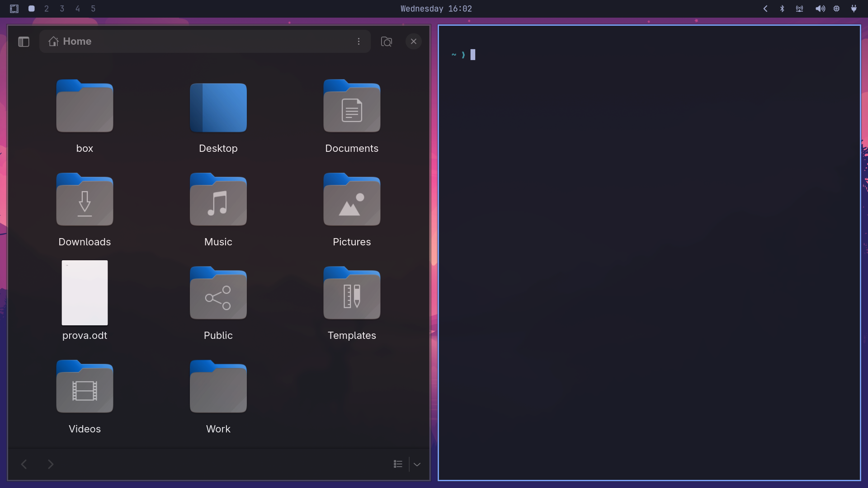
Task: Click the search folder icon
Action: pos(387,42)
